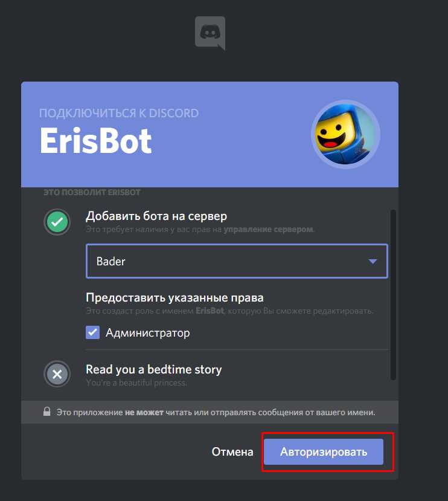Click the 'управление сервером' bold text
Viewport: 448px width, 501px height.
[268, 230]
